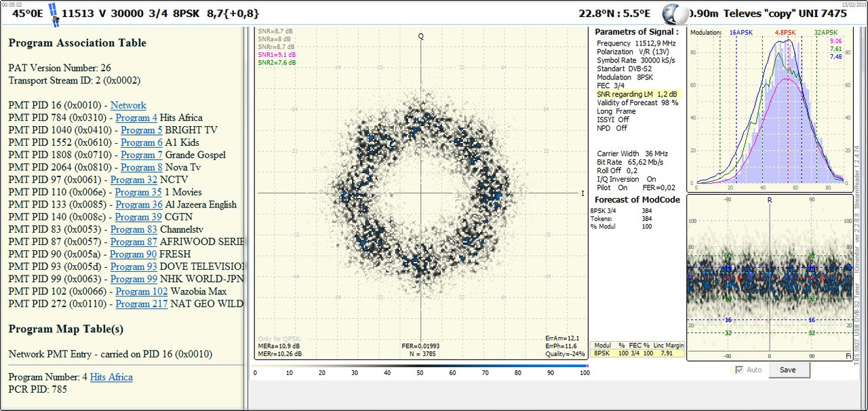
Task: Open Program 93 DOVE TELEVISION link
Action: click(x=134, y=267)
